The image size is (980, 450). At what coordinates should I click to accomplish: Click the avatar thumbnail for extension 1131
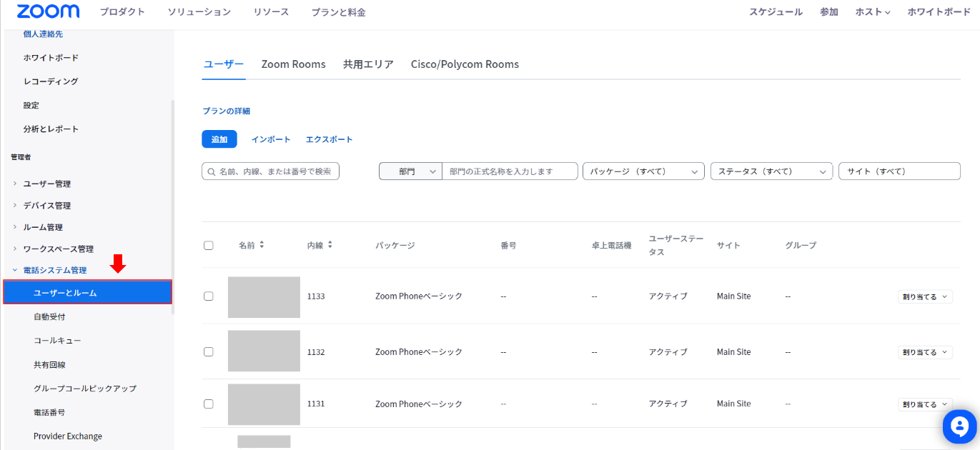point(264,404)
